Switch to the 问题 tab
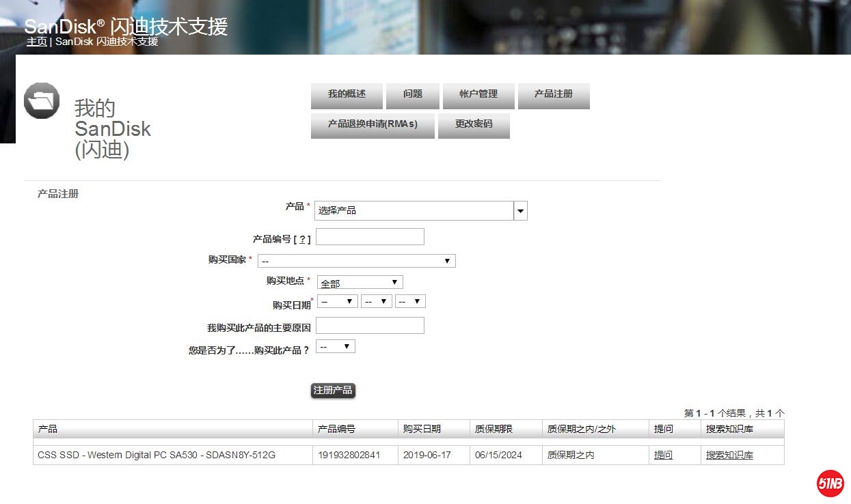 pos(412,95)
